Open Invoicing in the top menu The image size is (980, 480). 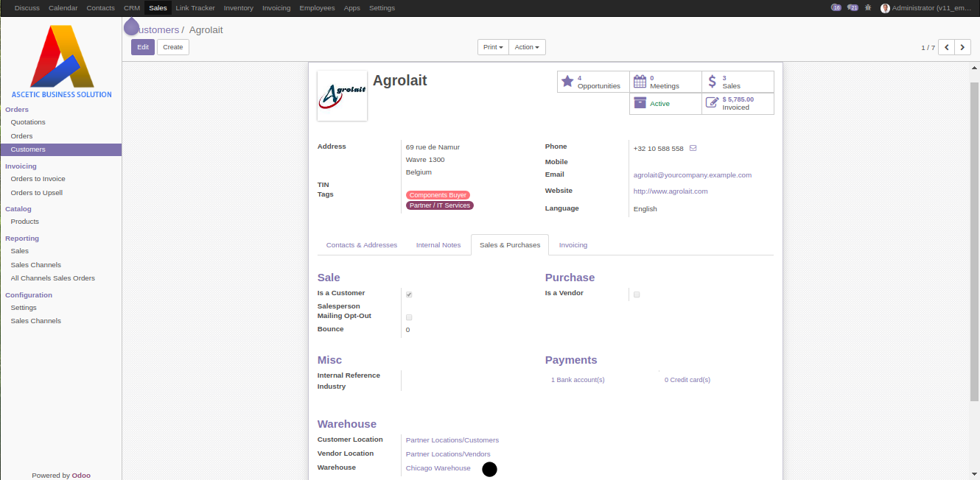tap(276, 8)
